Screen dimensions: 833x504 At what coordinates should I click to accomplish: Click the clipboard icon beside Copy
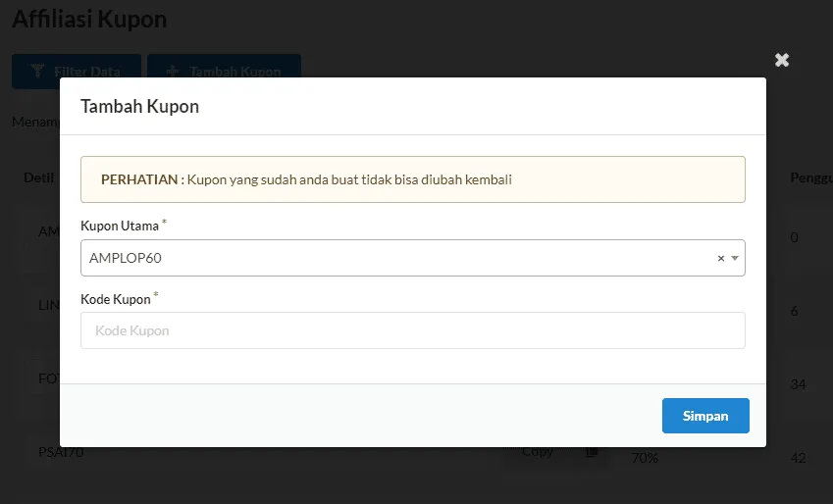point(592,452)
